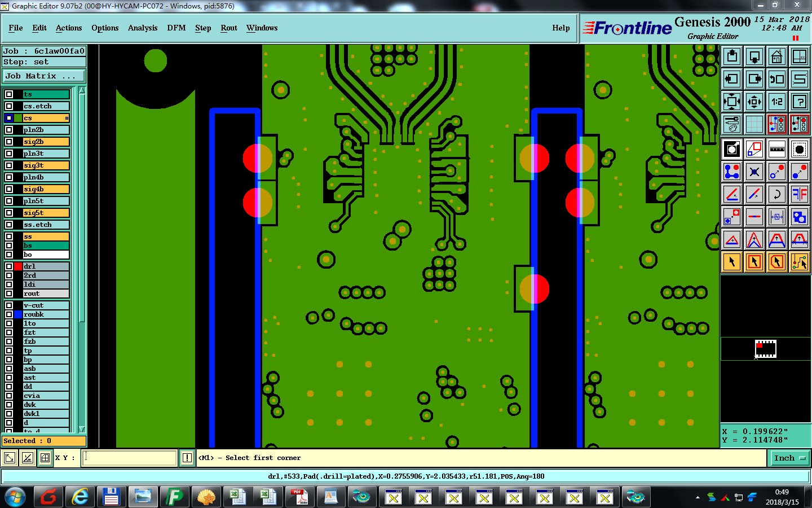Click the angle coordinate mode icon

coord(27,458)
